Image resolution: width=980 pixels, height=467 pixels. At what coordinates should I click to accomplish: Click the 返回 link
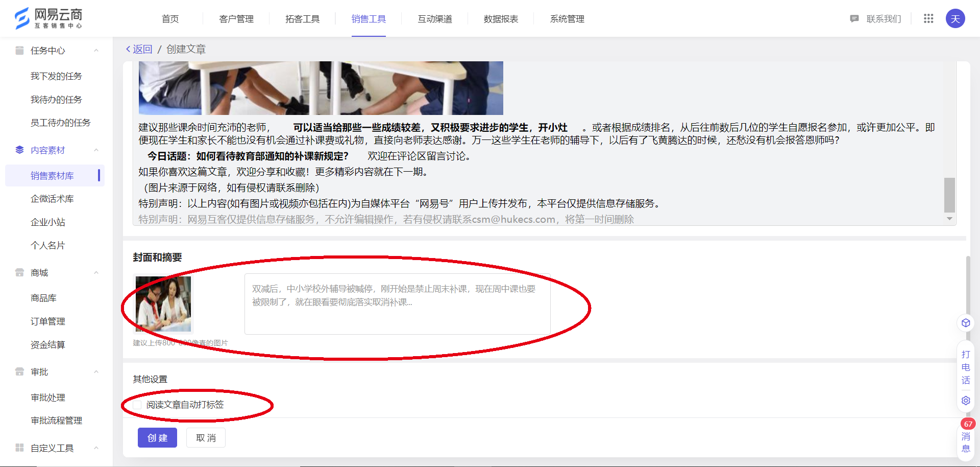pyautogui.click(x=142, y=49)
